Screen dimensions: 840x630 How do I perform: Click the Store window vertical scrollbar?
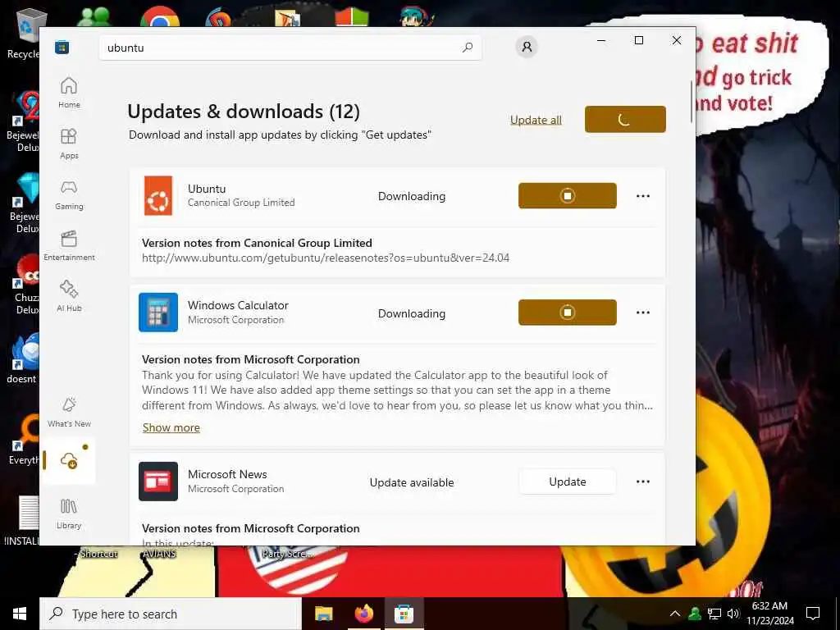coord(692,102)
